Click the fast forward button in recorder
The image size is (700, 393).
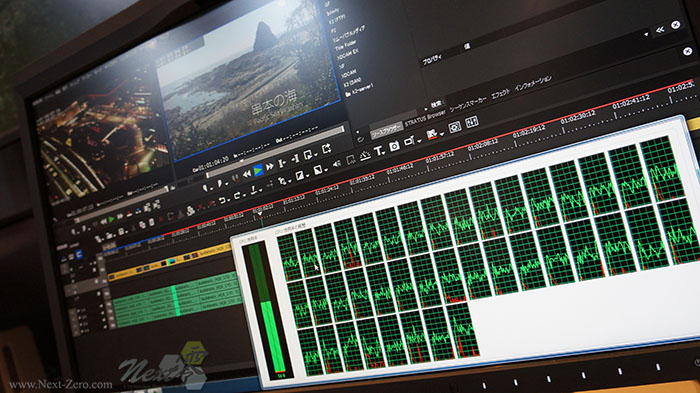click(270, 167)
